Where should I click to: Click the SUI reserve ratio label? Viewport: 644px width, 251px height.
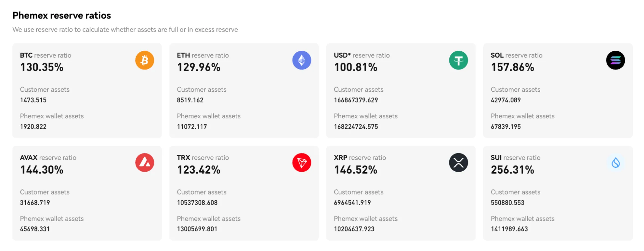coord(515,157)
